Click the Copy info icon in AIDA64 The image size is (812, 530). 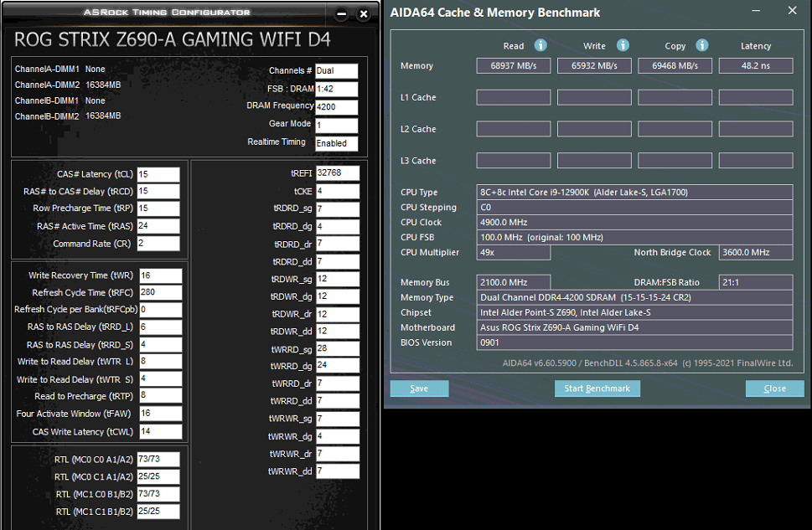pos(701,45)
